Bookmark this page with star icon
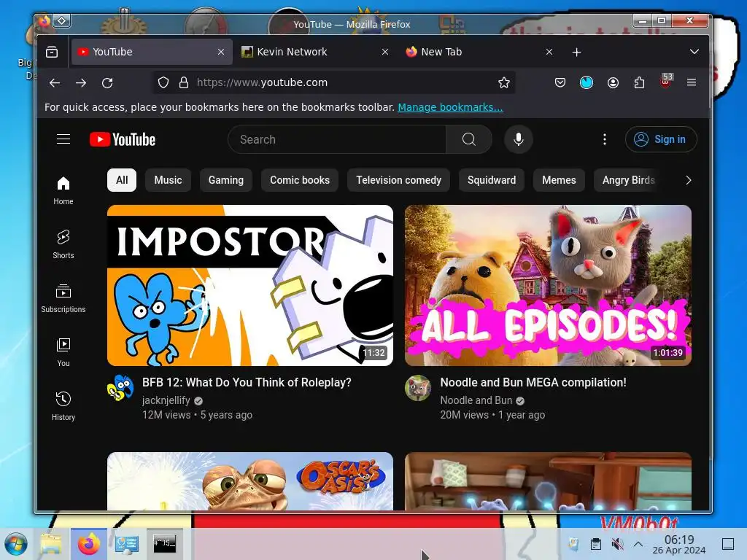 (x=503, y=83)
